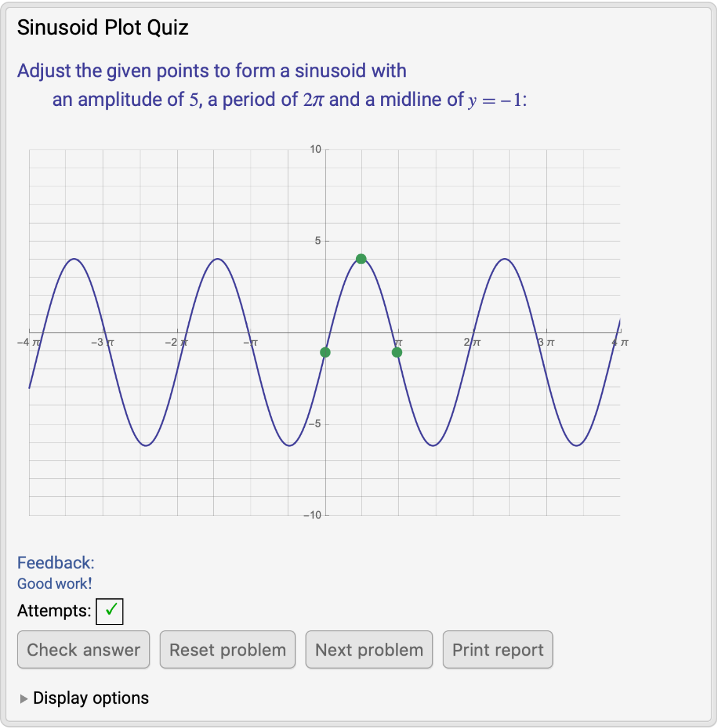The height and width of the screenshot is (728, 717).
Task: Click the −3π label on the x-axis
Action: tap(102, 342)
